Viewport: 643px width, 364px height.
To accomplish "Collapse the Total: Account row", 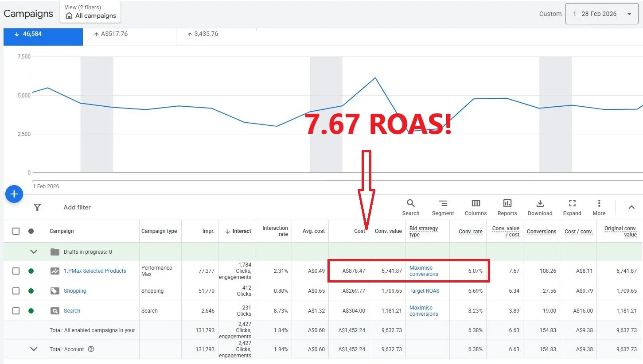I will point(34,349).
